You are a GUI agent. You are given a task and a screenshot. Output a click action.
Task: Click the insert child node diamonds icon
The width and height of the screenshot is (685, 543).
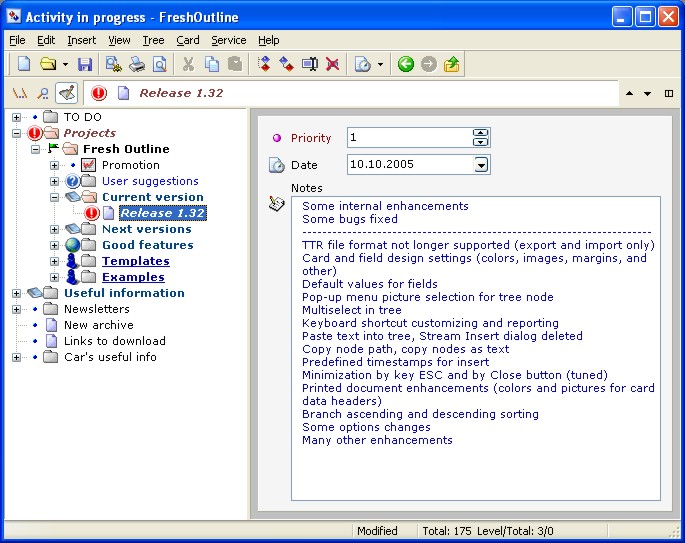point(287,64)
